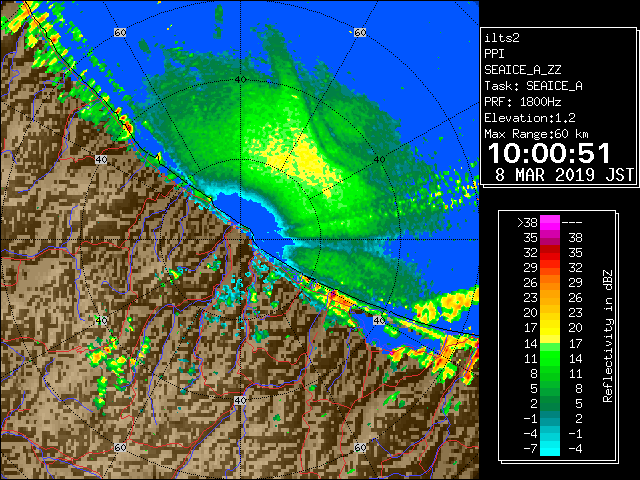
Task: Click the 'ilts2' radar name text
Action: (502, 38)
